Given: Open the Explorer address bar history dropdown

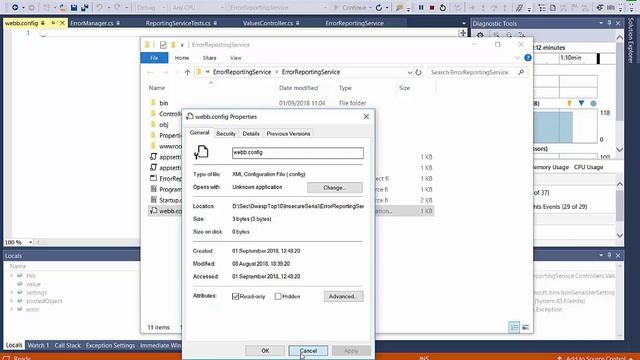Looking at the screenshot, I should 409,72.
